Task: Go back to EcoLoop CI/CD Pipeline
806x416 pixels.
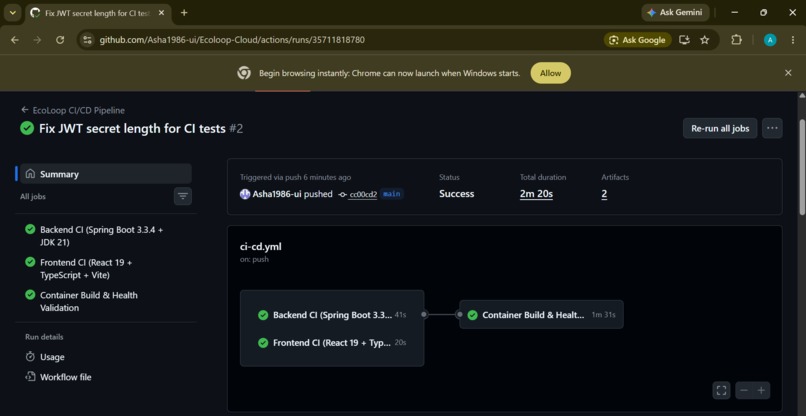Action: tap(72, 110)
